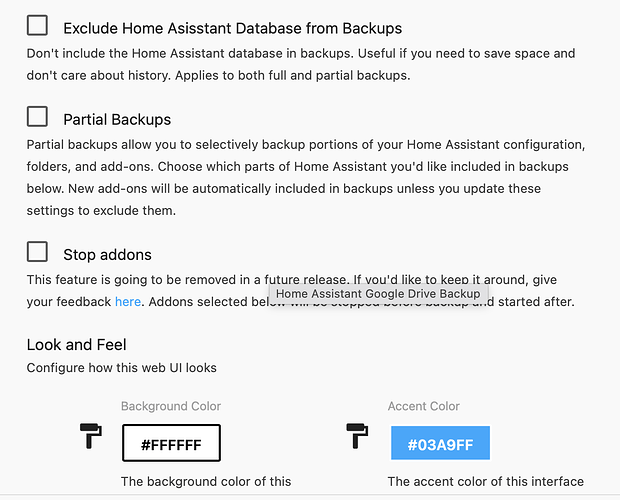Open the feedback 'here' link
Screen dimensions: 620x500
coord(128,301)
